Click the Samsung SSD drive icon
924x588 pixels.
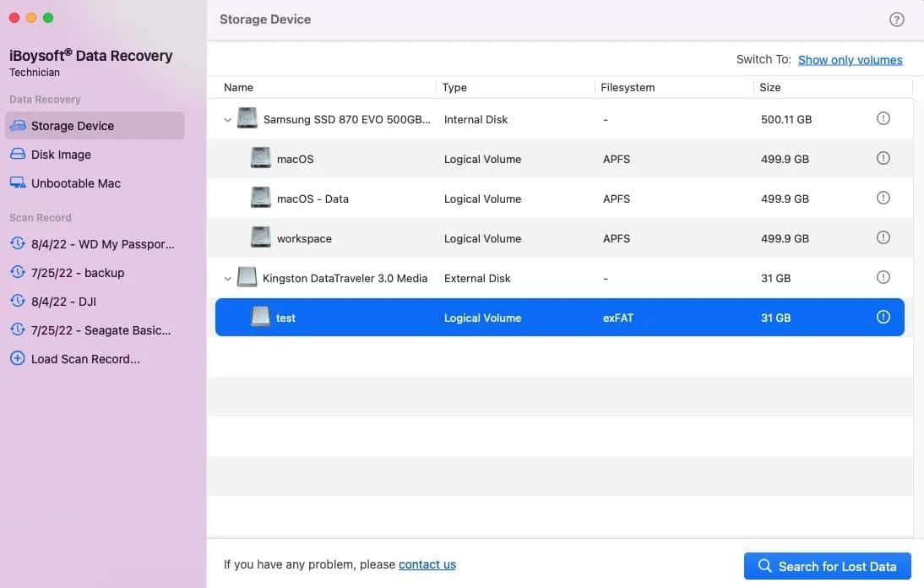(247, 117)
